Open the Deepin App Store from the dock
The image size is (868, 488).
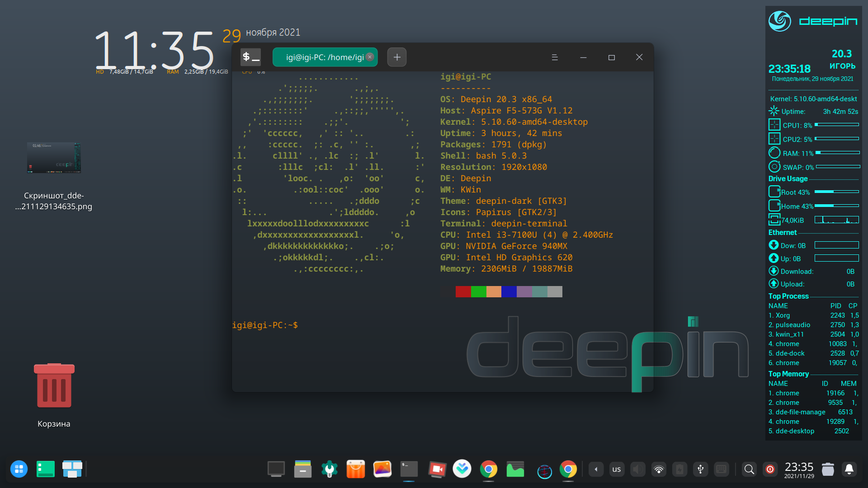click(356, 469)
